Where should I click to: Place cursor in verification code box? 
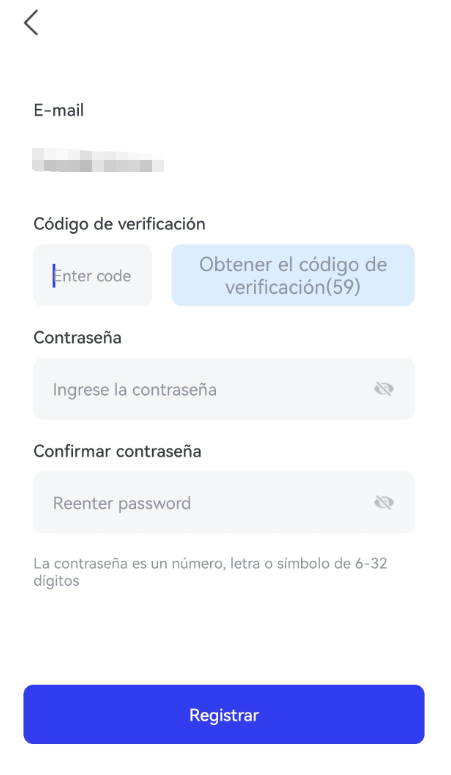tap(92, 275)
